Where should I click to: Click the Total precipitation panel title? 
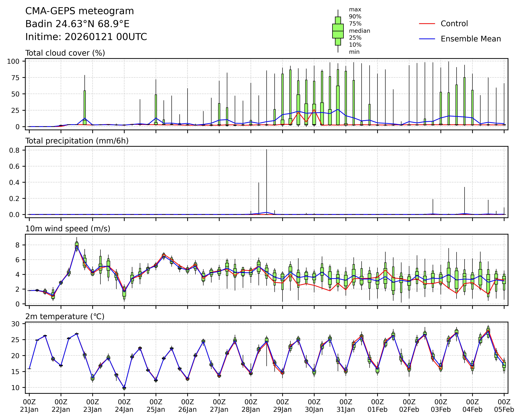coord(77,141)
